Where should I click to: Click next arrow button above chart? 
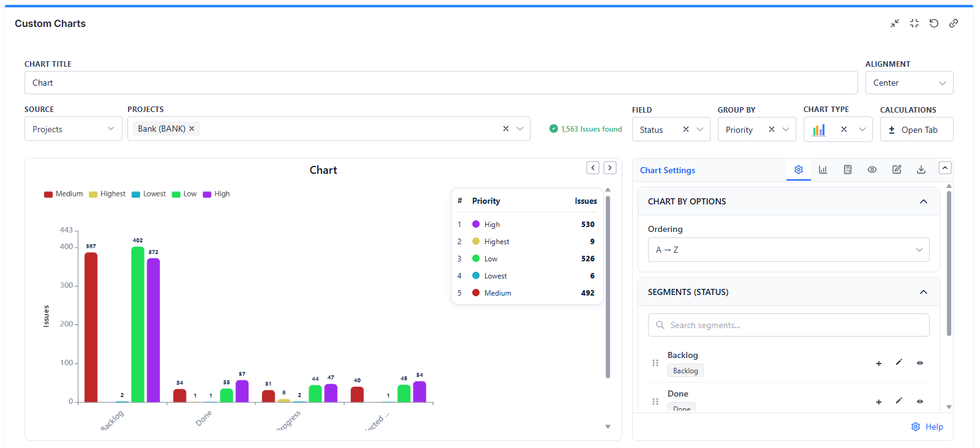point(610,168)
